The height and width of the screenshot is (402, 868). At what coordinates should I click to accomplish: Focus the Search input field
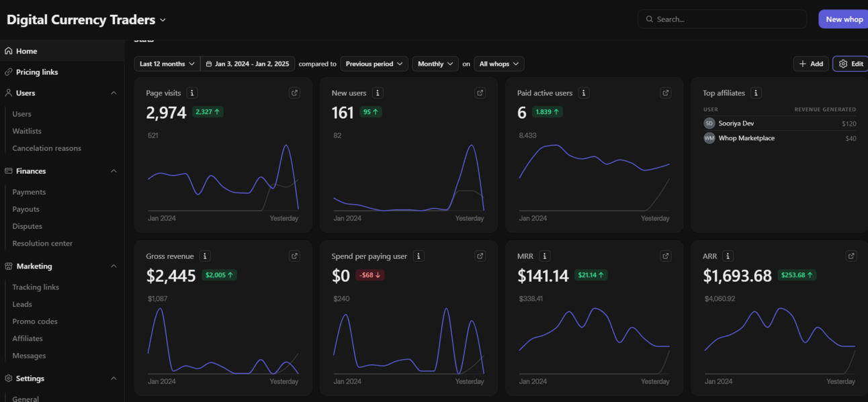point(722,19)
